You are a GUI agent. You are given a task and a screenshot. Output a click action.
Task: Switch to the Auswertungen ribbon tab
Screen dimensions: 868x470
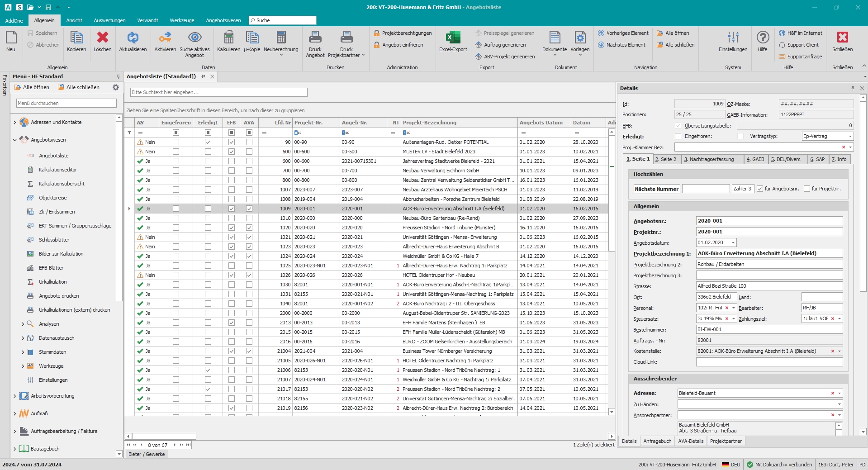coord(109,20)
